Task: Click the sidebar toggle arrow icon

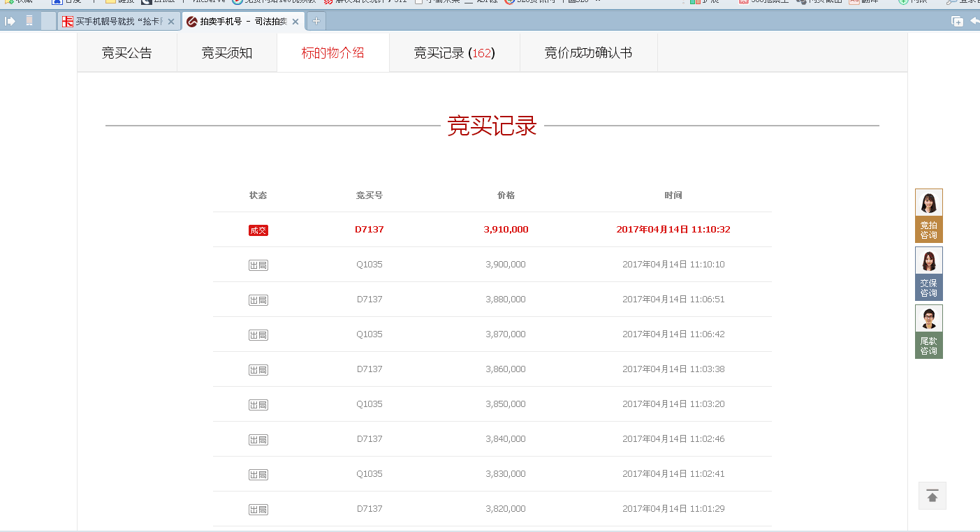Action: (10, 21)
